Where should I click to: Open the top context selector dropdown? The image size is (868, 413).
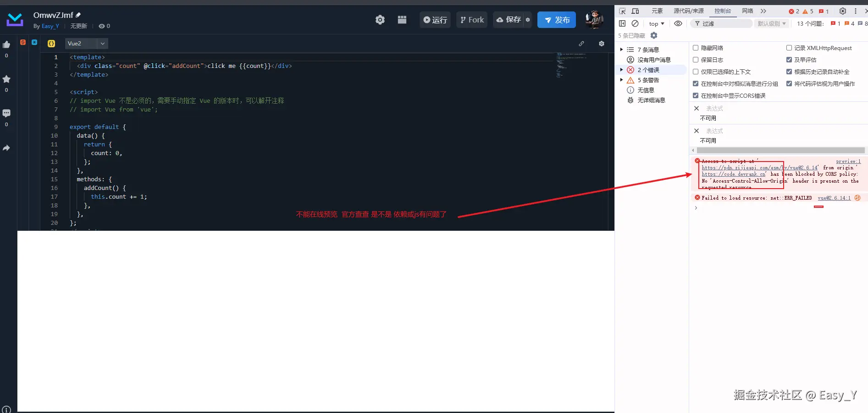(x=657, y=23)
